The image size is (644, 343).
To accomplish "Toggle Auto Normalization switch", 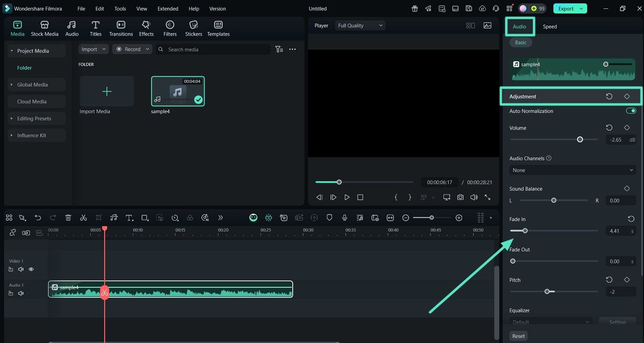I will point(631,111).
